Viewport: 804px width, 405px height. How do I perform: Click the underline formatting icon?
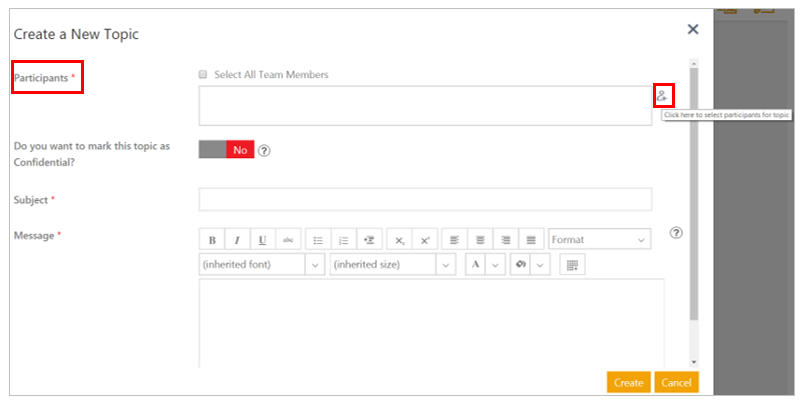pos(262,240)
